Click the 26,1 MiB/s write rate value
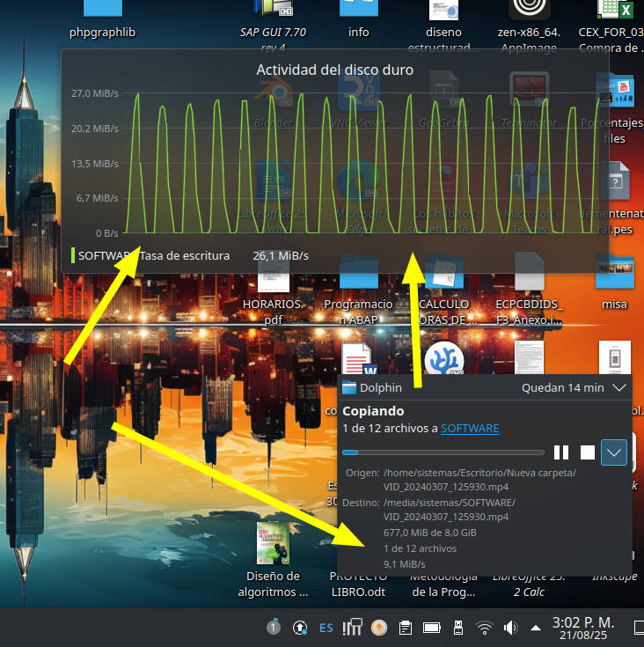The width and height of the screenshot is (644, 647). tap(281, 256)
